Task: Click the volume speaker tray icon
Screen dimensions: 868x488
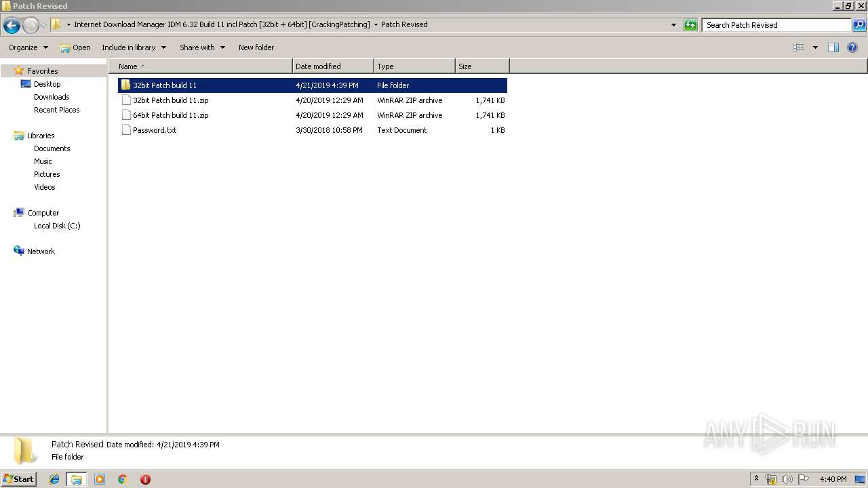Action: [787, 479]
